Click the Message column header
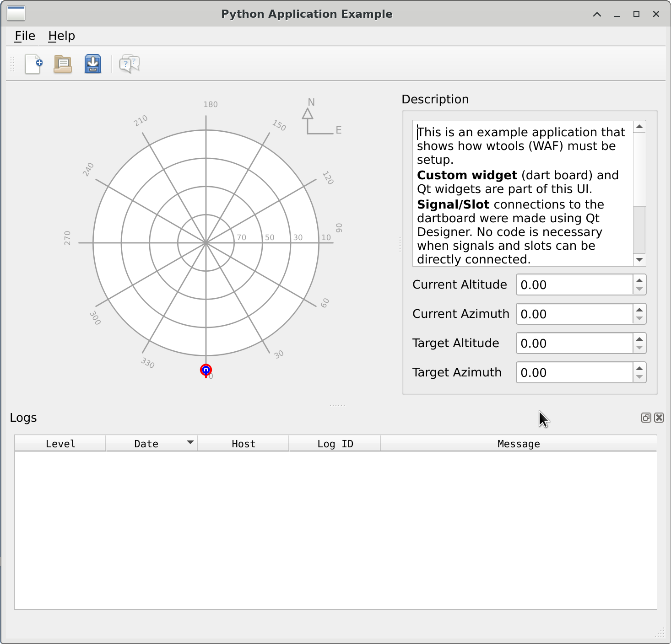 point(519,444)
